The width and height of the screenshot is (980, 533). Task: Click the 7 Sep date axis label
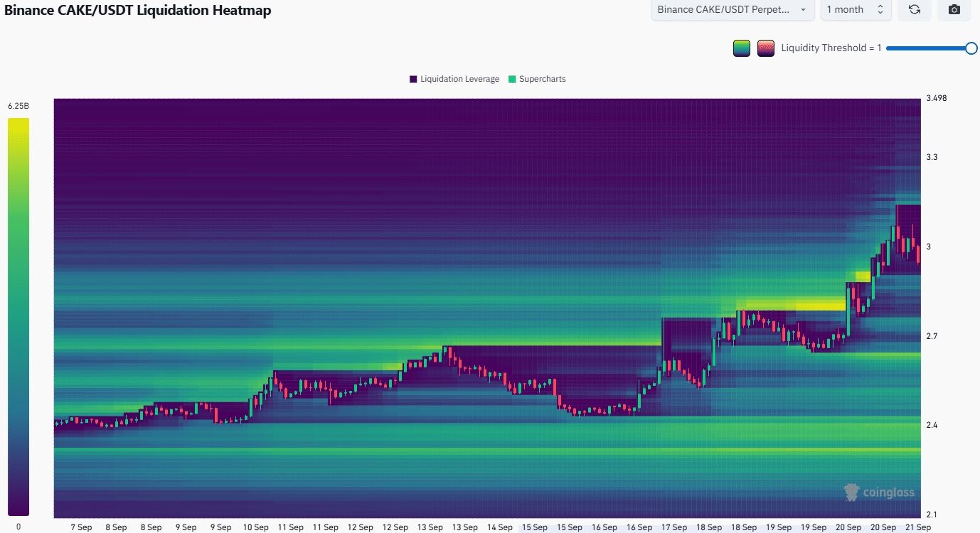point(81,527)
